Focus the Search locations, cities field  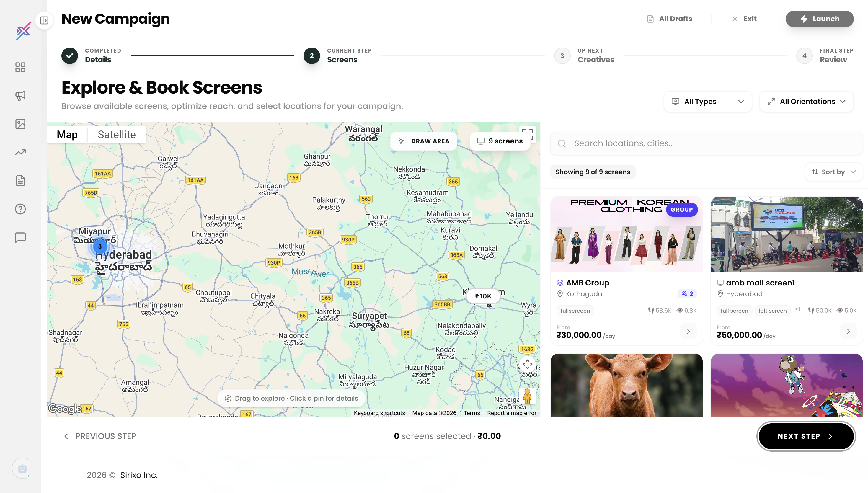coord(707,143)
